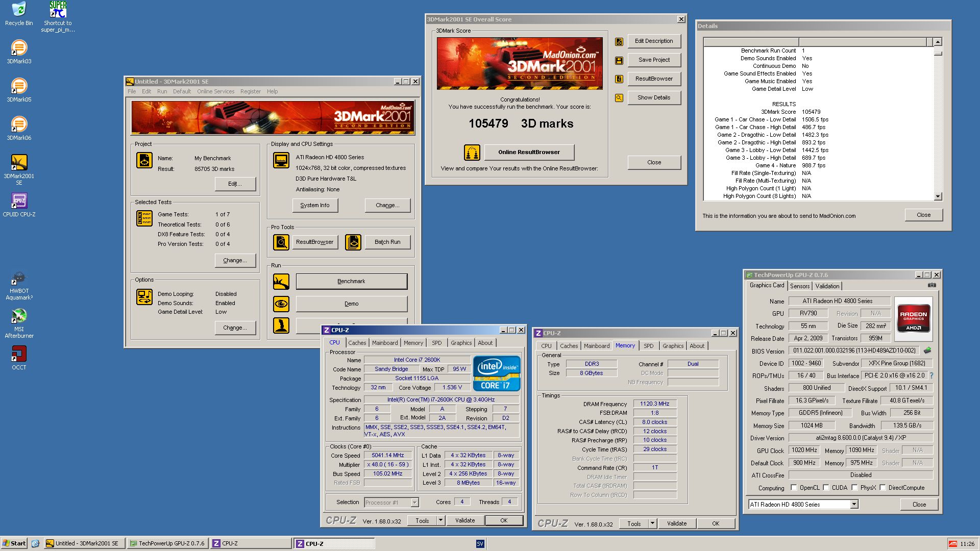Click the System Info button
Screen dimensions: 980x551
315,205
